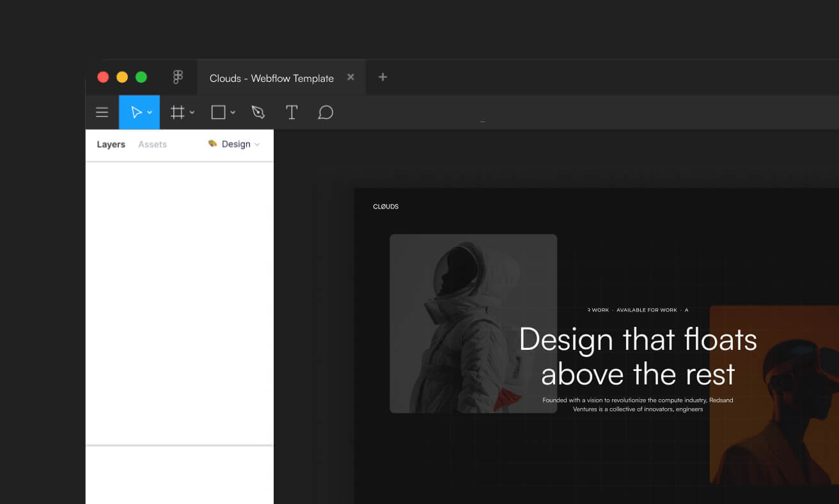
Task: Click the 'Design that floats above the rest' heading
Action: [638, 357]
